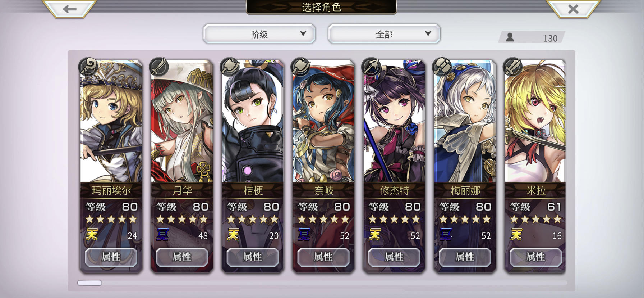Screen dimensions: 644x298
Task: Click the 天 attribute icon on 米拉
Action: tap(516, 235)
